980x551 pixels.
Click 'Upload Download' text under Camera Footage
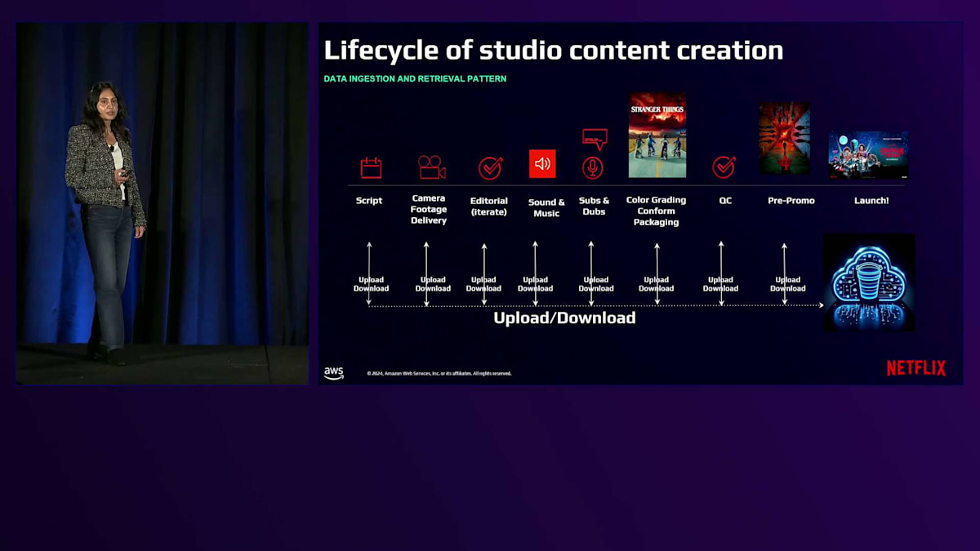tap(433, 284)
